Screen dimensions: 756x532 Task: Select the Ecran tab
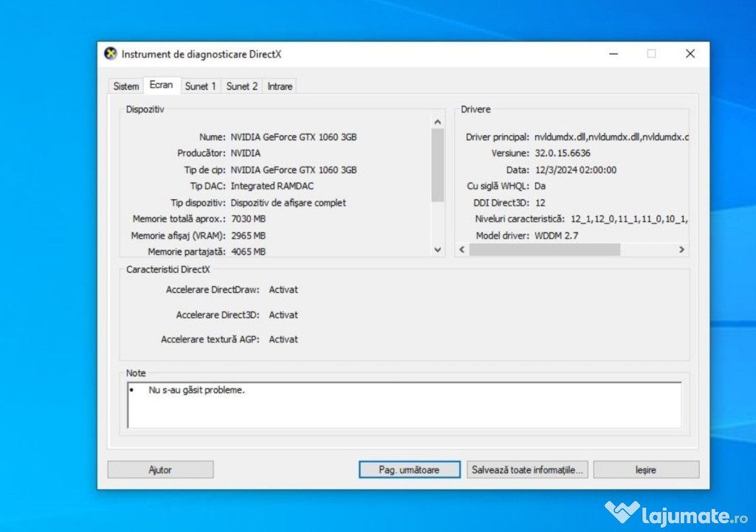point(161,85)
